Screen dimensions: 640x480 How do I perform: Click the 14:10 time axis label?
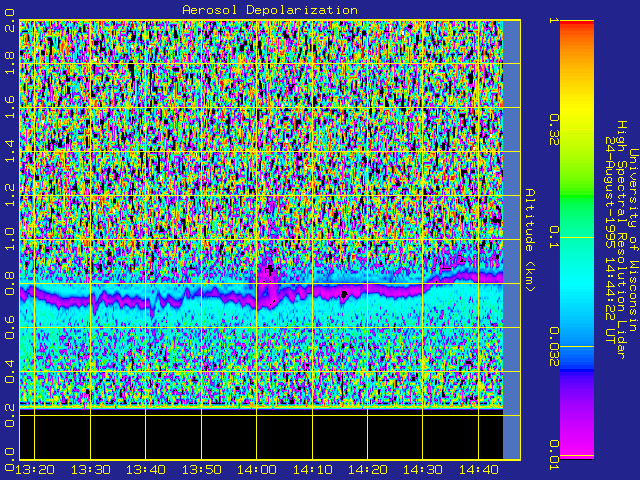[312, 470]
